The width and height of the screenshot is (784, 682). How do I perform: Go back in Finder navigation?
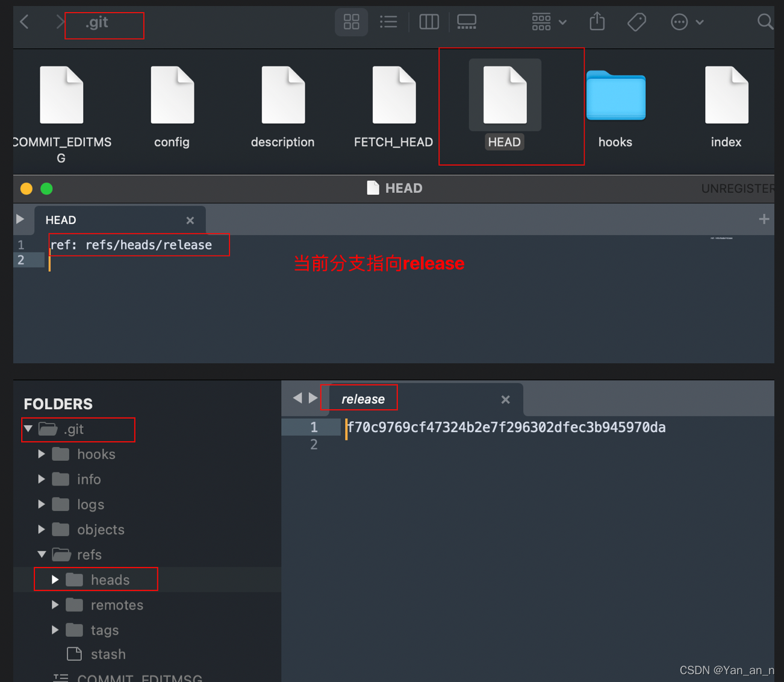(25, 22)
